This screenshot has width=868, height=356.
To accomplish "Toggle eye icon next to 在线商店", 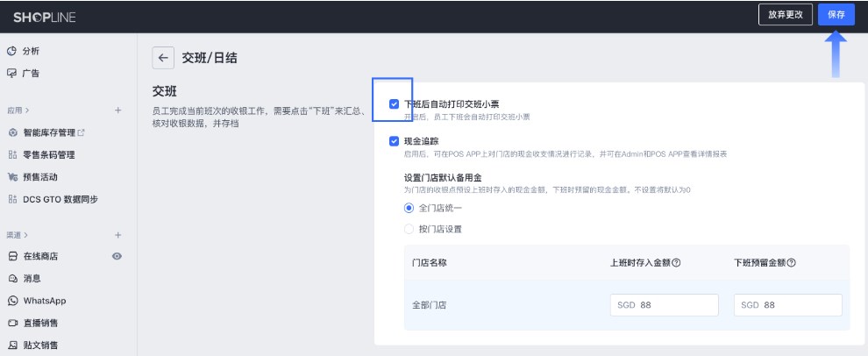I will pyautogui.click(x=117, y=257).
